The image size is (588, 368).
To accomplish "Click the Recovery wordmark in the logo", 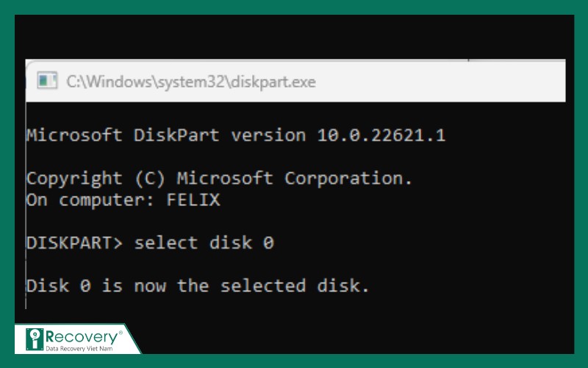I will [x=82, y=337].
